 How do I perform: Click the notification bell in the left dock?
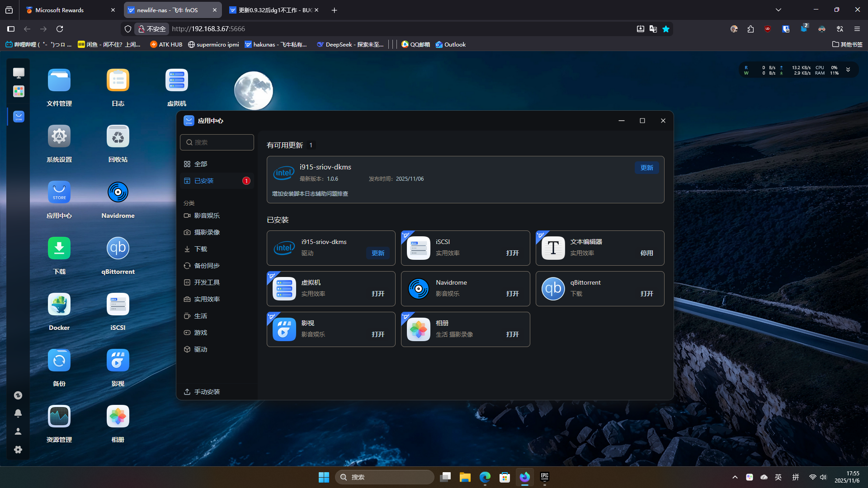tap(18, 413)
